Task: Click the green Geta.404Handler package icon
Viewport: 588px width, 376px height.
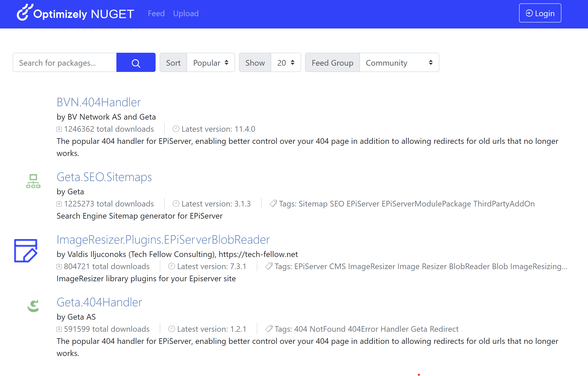Action: point(33,306)
